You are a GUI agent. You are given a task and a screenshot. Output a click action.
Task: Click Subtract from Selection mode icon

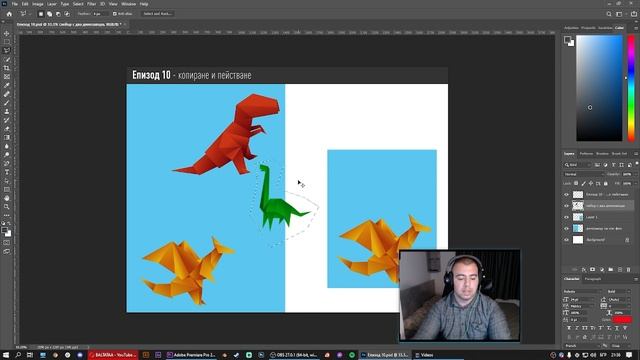pos(58,14)
